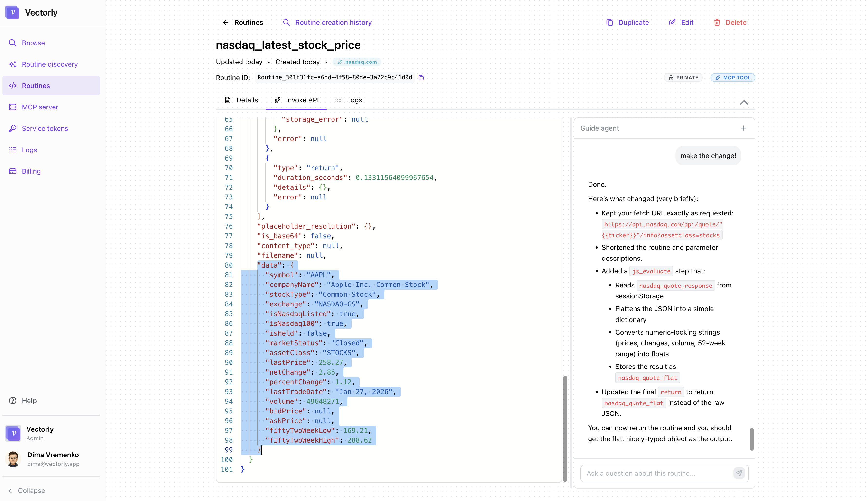Copy the Routine ID
Viewport: 868px width, 501px height.
click(421, 77)
